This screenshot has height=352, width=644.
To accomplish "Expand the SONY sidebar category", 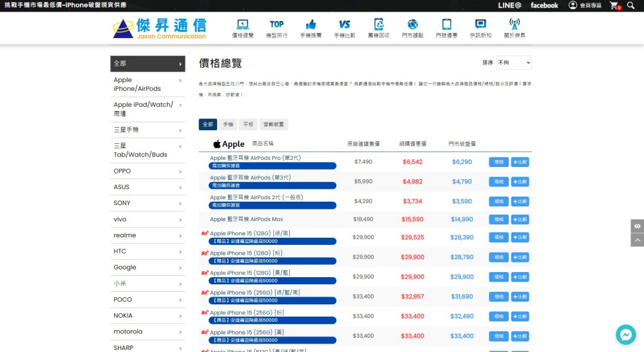I will coord(148,203).
